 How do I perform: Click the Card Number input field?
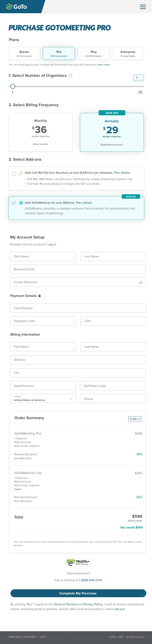[78, 308]
